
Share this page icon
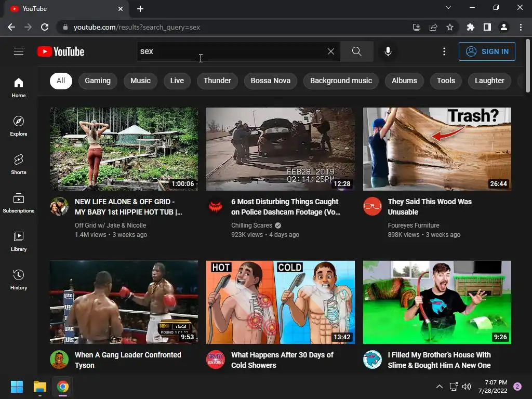click(433, 27)
